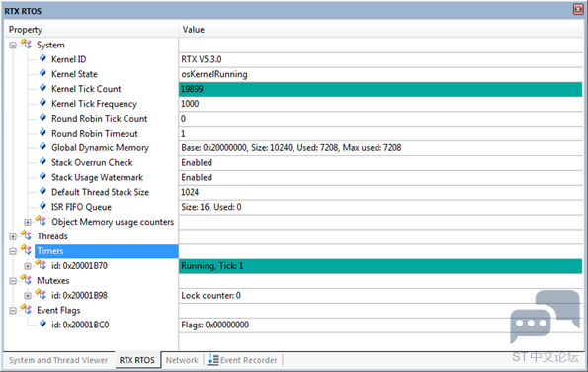Click the value Lock counter: 0
The height and width of the screenshot is (372, 588).
(210, 296)
